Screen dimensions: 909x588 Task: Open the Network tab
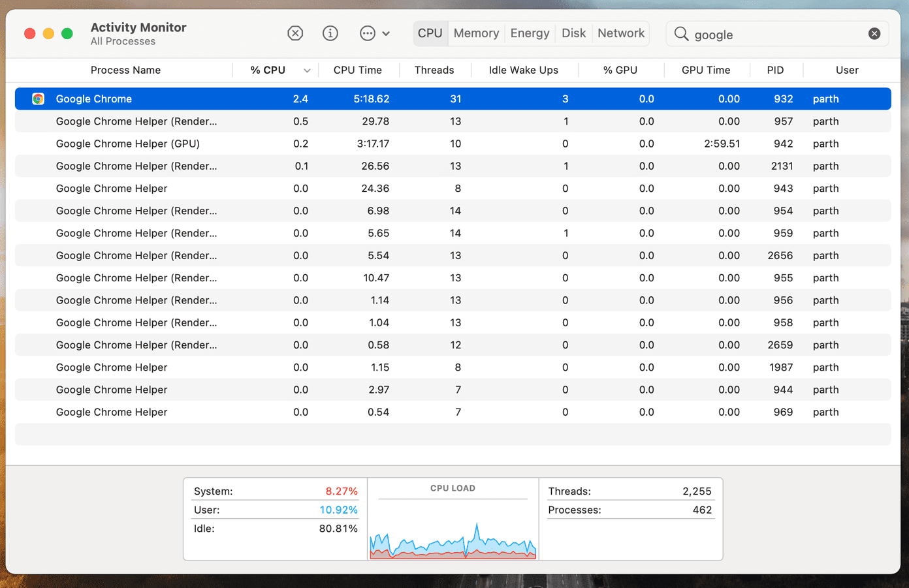point(621,33)
